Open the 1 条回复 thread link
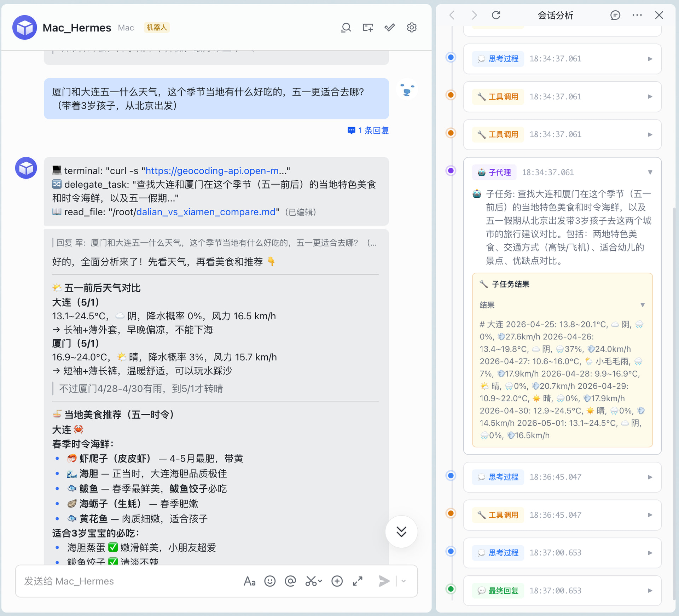Image resolution: width=679 pixels, height=616 pixels. tap(369, 130)
